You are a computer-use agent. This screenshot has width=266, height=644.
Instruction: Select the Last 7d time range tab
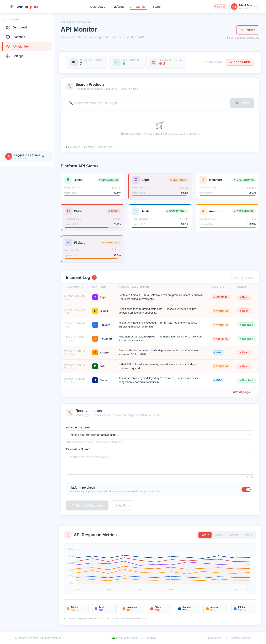coord(248,535)
